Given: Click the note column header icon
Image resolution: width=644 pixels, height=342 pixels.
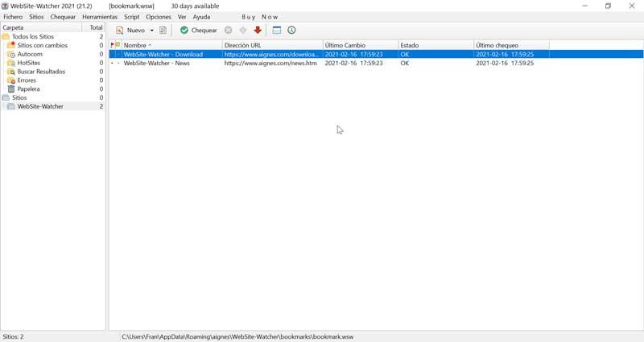Looking at the screenshot, I should [x=118, y=45].
